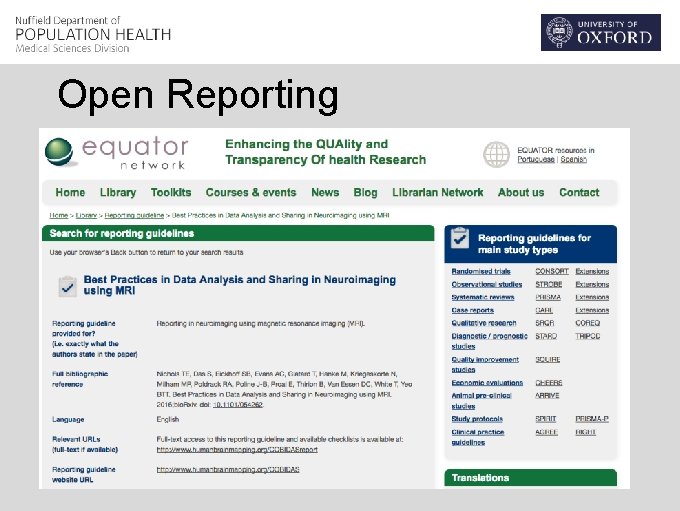This screenshot has width=680, height=511.
Task: Open the Blog menu item
Action: coord(365,192)
